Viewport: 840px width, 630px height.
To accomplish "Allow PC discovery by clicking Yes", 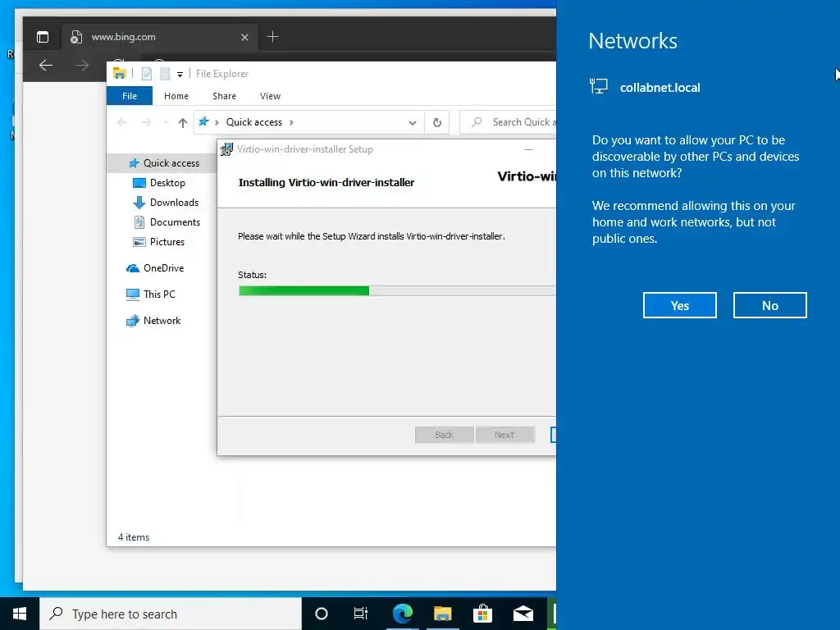I will 679,305.
